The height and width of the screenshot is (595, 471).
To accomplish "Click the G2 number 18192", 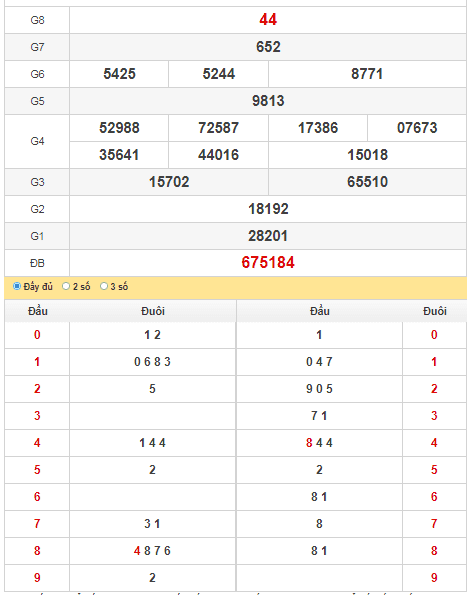I will click(x=268, y=209).
